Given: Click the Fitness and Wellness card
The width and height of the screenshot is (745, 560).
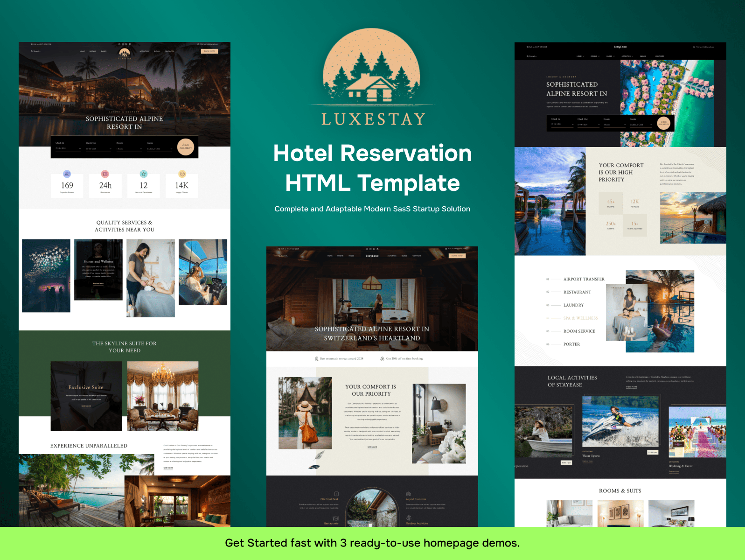Looking at the screenshot, I should pyautogui.click(x=98, y=270).
